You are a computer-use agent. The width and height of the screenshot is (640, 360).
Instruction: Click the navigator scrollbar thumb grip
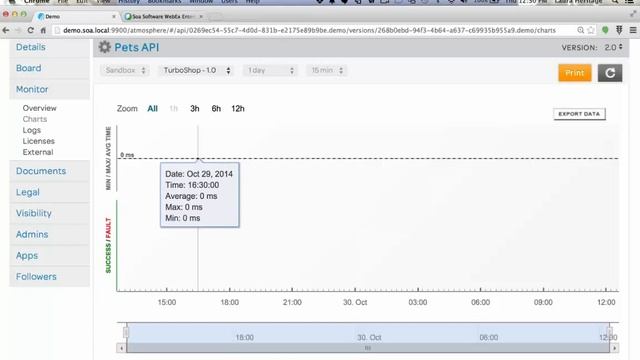tap(368, 348)
